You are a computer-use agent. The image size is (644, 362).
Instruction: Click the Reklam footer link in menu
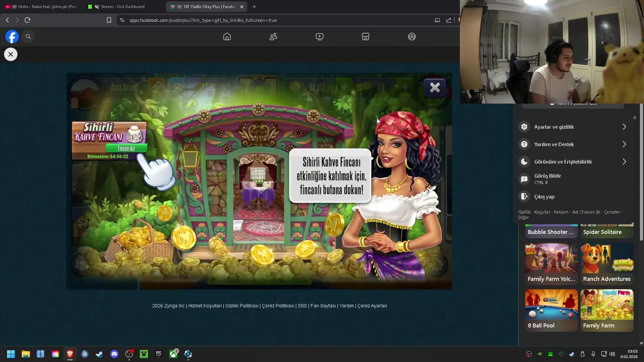coord(561,212)
